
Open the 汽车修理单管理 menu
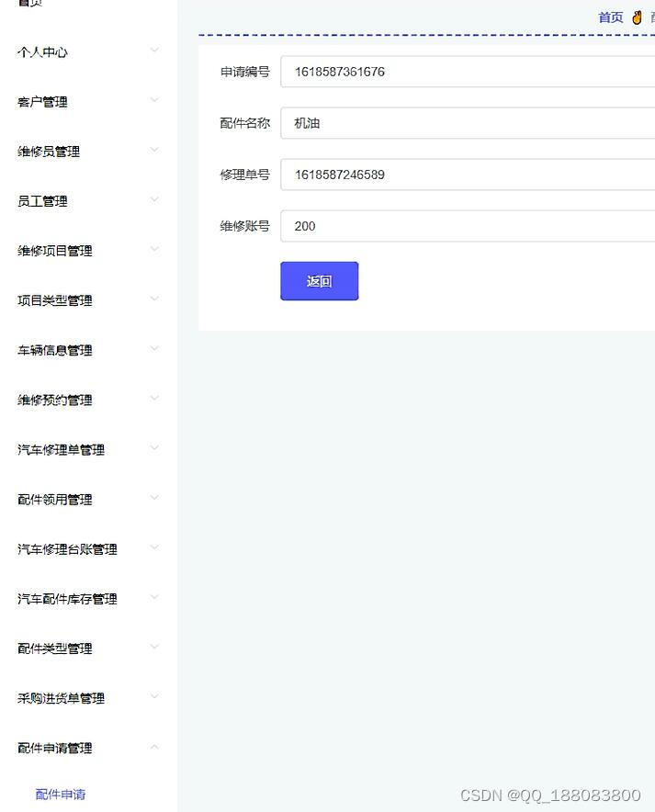coord(62,449)
